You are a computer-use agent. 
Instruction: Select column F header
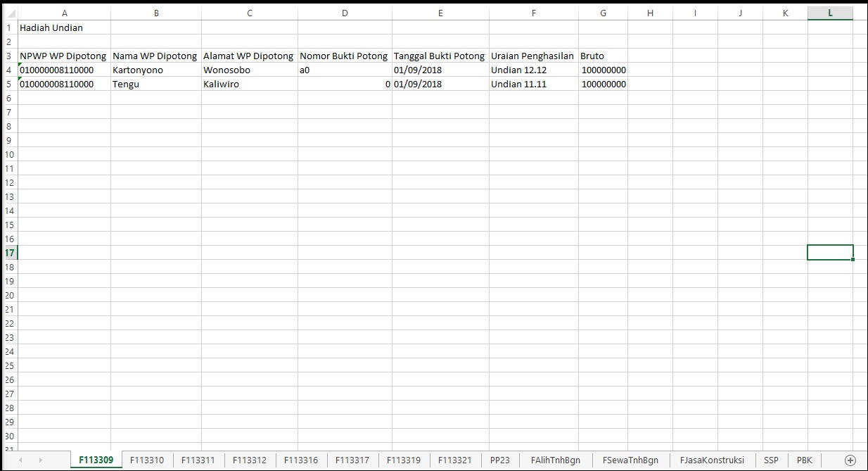click(534, 13)
